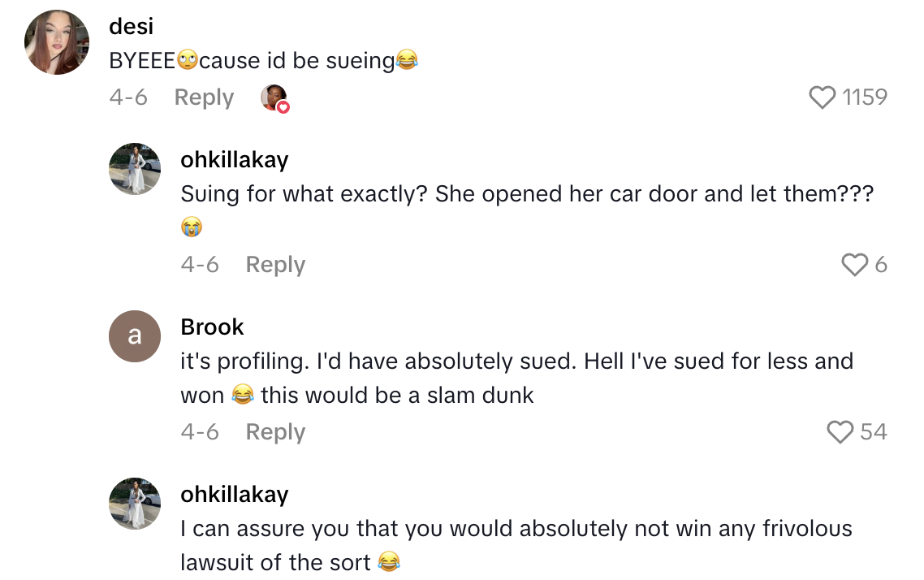This screenshot has height=580, width=924.
Task: Toggle the like on Brook's 54-like comment
Action: 839,431
